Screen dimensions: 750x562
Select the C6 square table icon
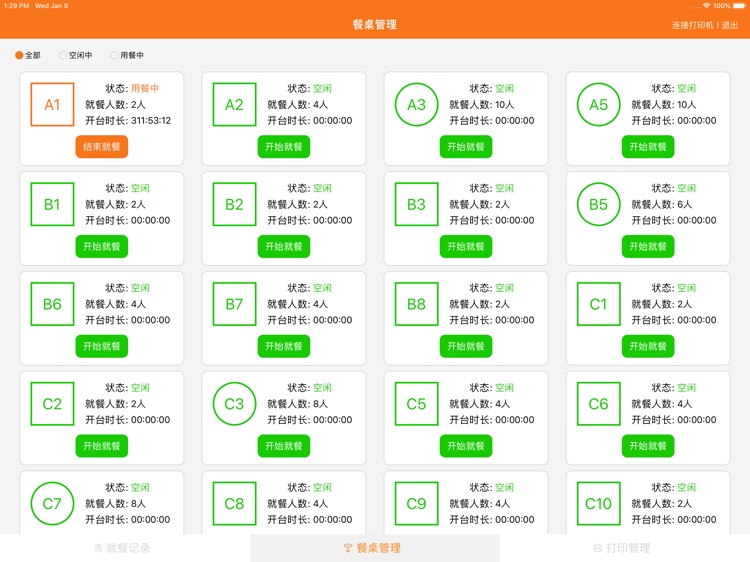(x=599, y=404)
